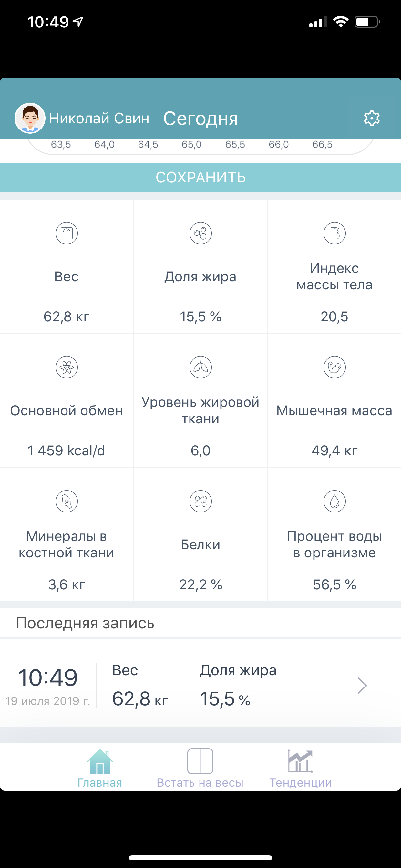
Task: Tap the Уровень жировой ткани lungs icon
Action: click(x=200, y=367)
